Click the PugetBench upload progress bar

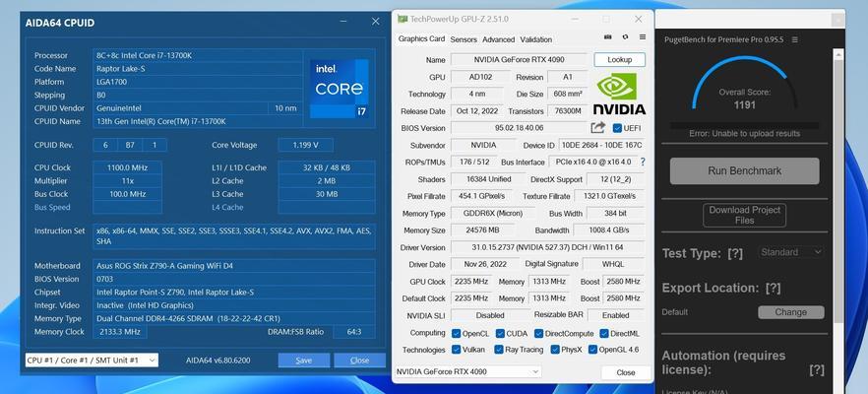[x=744, y=125]
